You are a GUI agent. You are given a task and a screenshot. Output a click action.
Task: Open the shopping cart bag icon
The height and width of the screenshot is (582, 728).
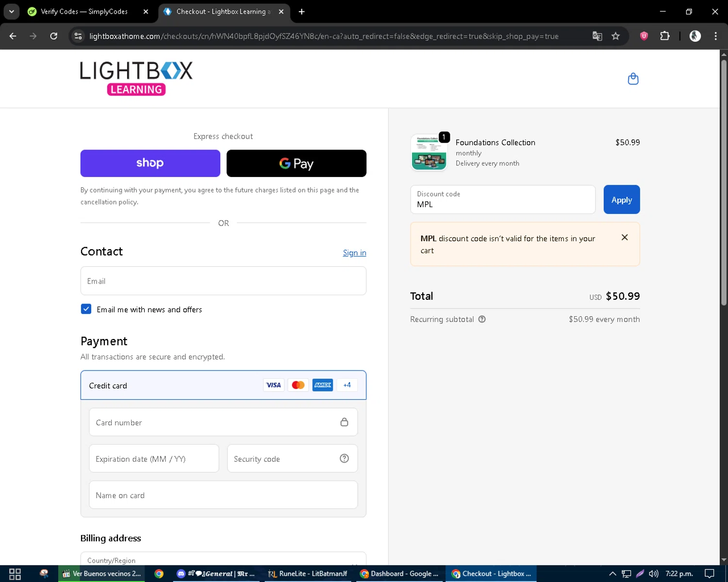click(x=633, y=79)
